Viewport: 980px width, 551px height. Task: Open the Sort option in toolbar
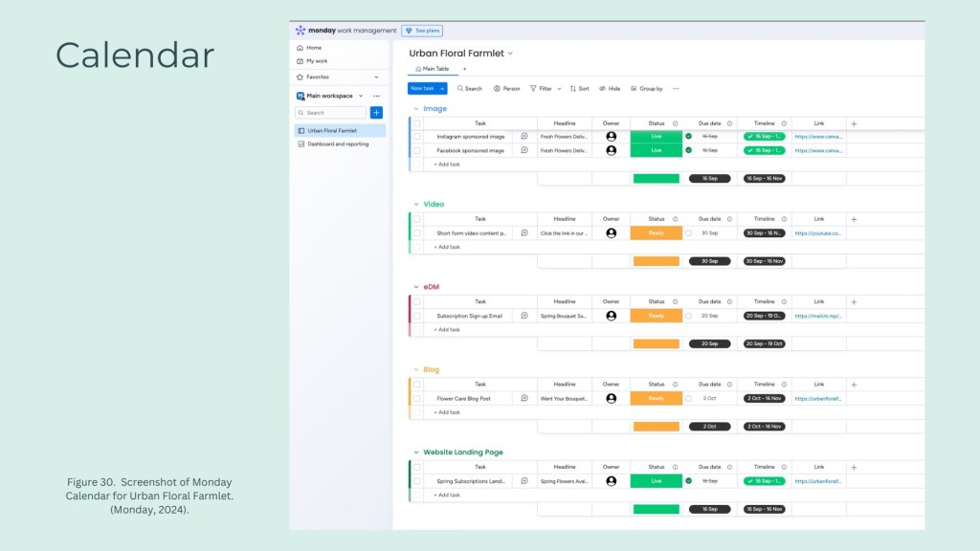pos(579,88)
